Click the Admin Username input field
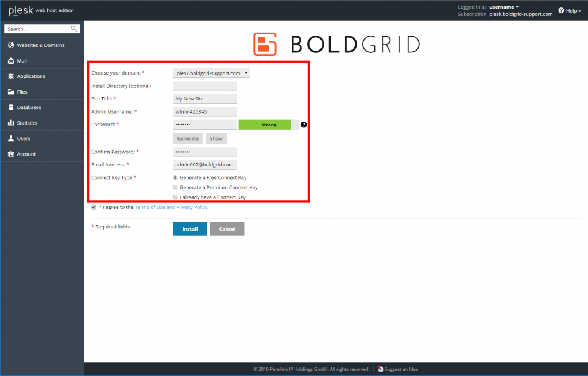Screen dimensions: 588x376 pyautogui.click(x=205, y=112)
